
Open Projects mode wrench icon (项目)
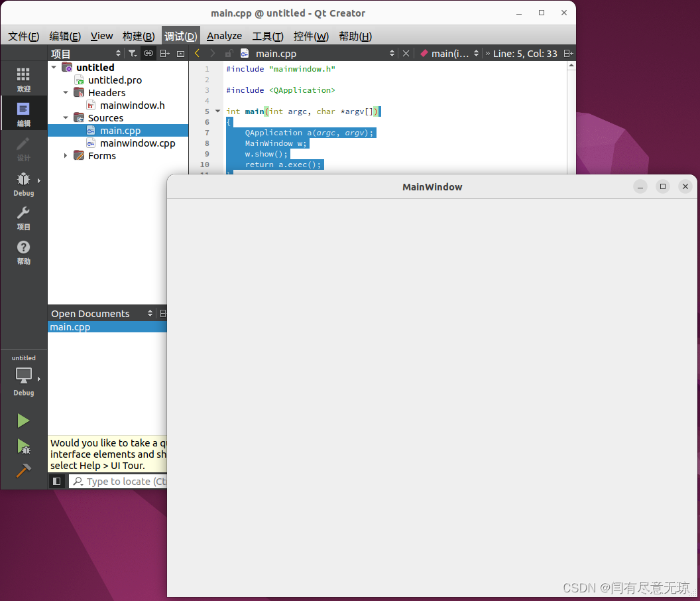(x=23, y=218)
